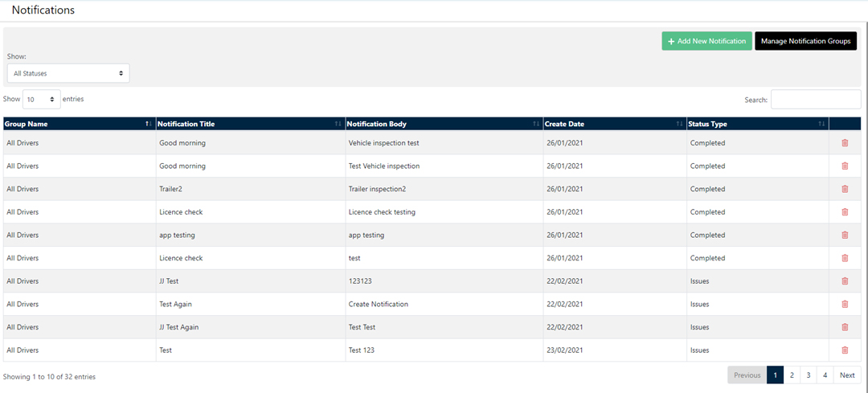Remove the 'JJ Test Again' notification
Image resolution: width=868 pixels, height=393 pixels.
click(845, 327)
